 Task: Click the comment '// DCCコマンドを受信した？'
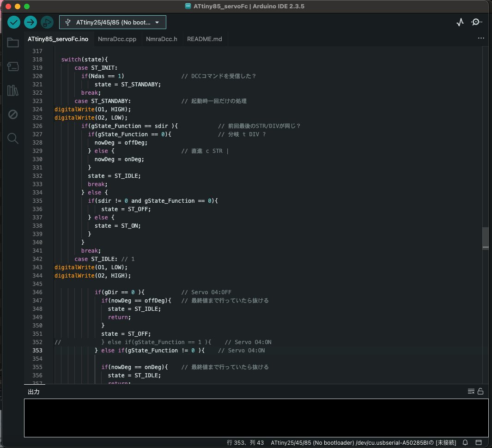click(x=219, y=76)
